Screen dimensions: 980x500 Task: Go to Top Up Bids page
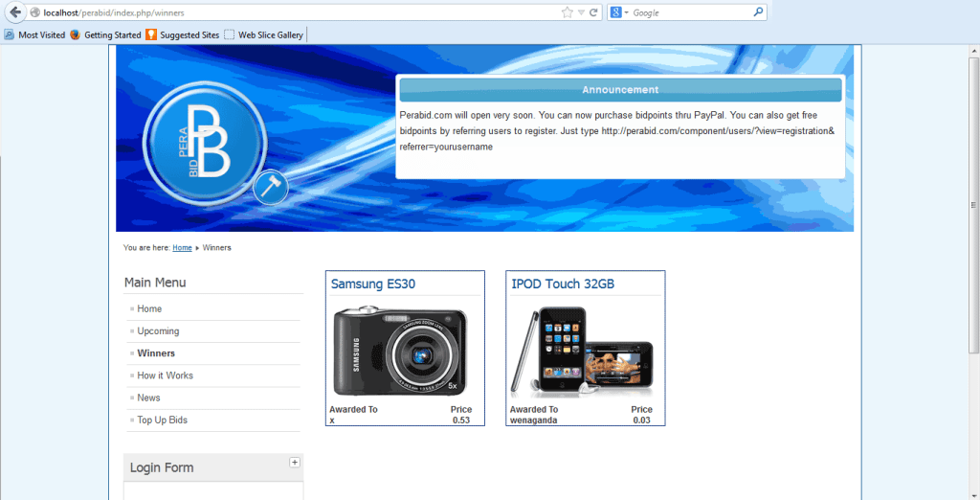tap(162, 420)
